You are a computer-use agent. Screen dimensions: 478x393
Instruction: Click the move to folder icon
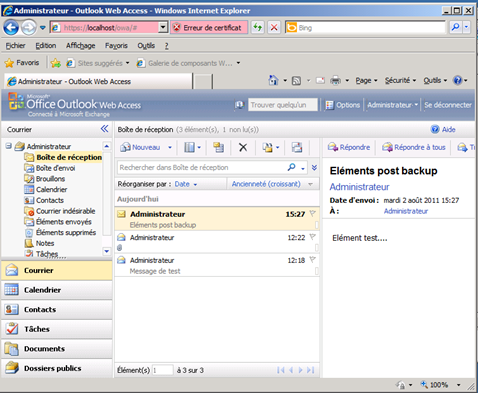267,147
